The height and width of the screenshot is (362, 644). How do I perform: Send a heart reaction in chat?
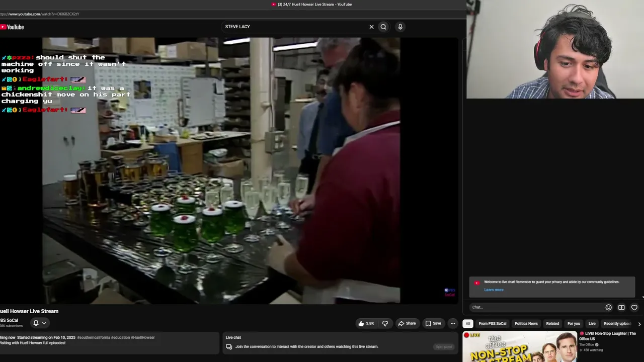pyautogui.click(x=634, y=307)
